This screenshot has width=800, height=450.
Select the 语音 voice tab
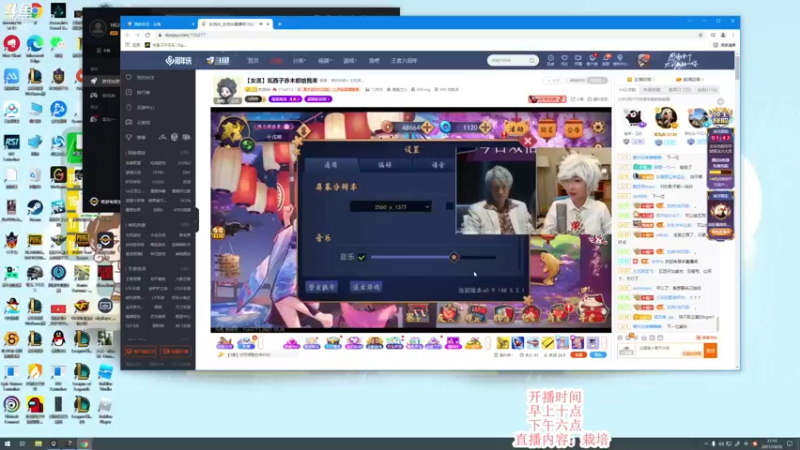[x=438, y=165]
